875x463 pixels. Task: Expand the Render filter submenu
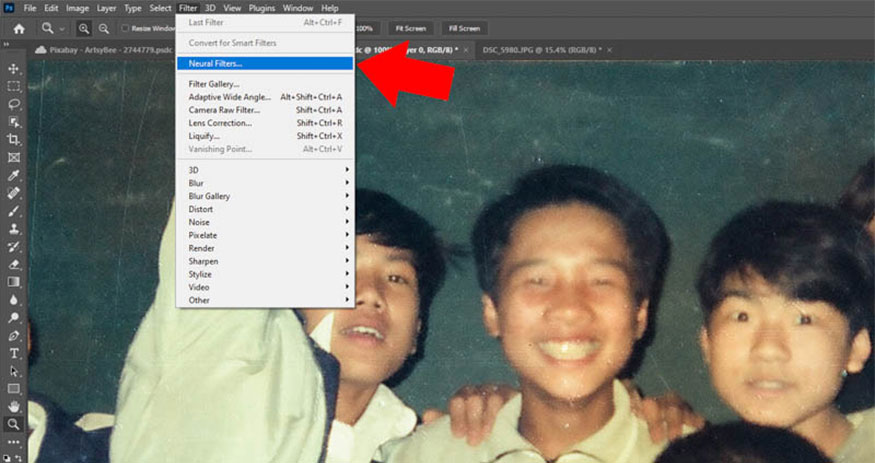(265, 248)
